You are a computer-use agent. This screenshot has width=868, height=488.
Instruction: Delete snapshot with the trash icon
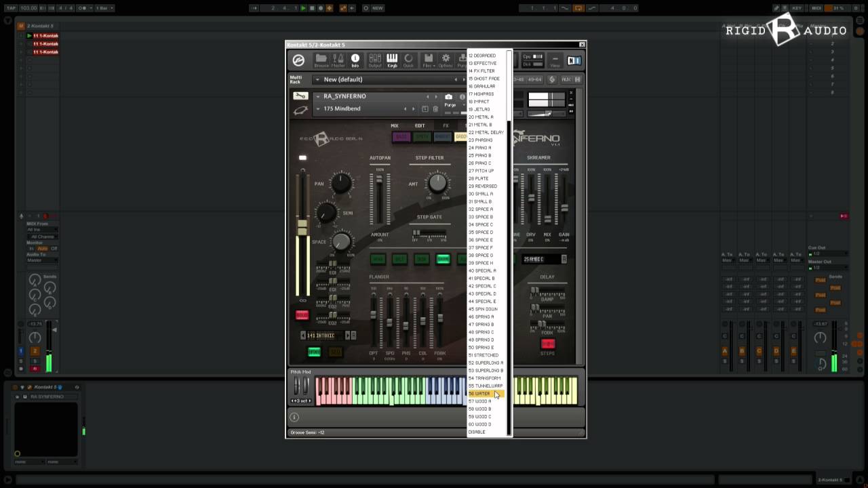436,108
